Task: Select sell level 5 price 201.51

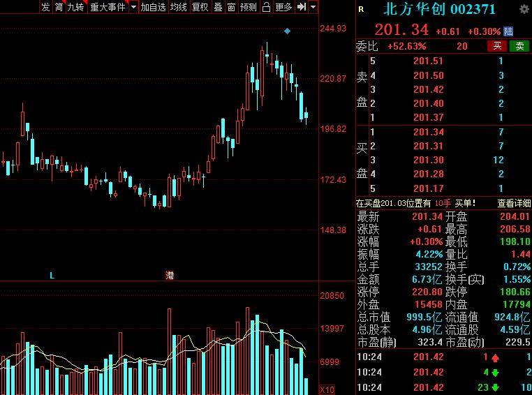Action: 428,61
